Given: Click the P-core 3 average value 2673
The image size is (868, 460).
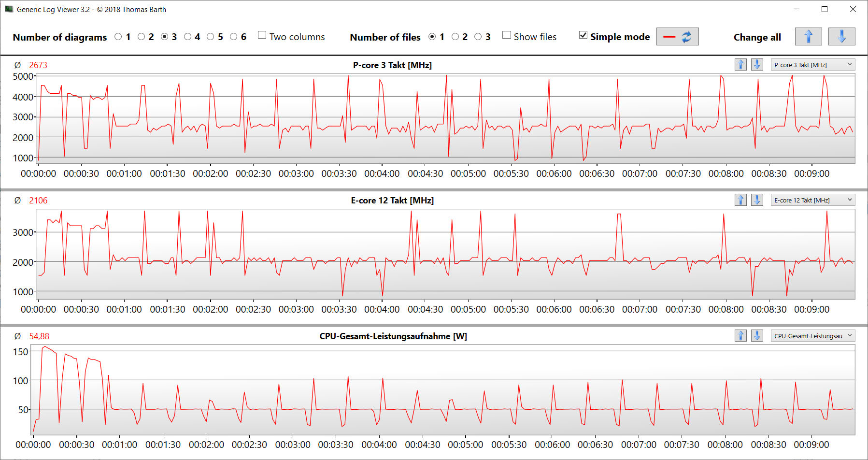Looking at the screenshot, I should pos(38,65).
